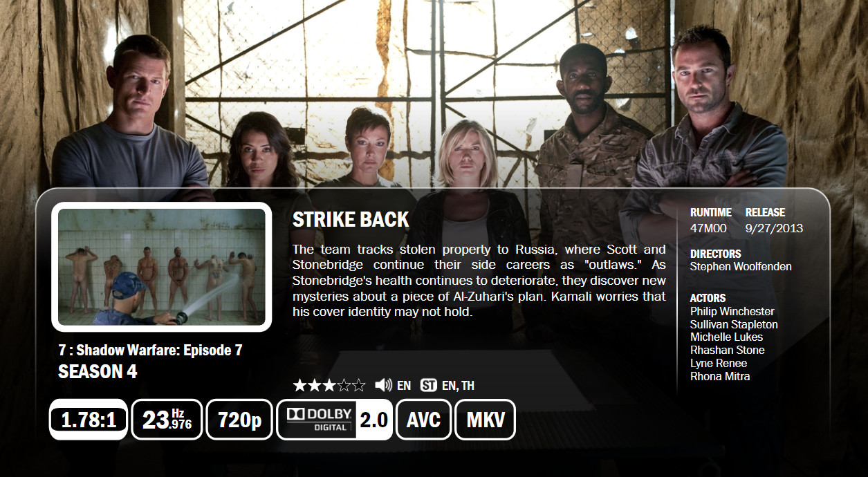Select the 720p resolution badge
This screenshot has height=477, width=868.
(x=239, y=420)
